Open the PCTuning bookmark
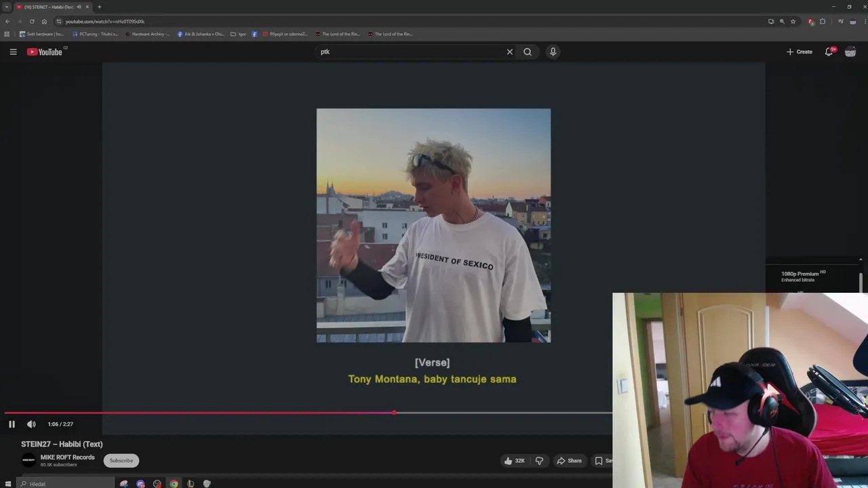The image size is (868, 488). (x=95, y=34)
